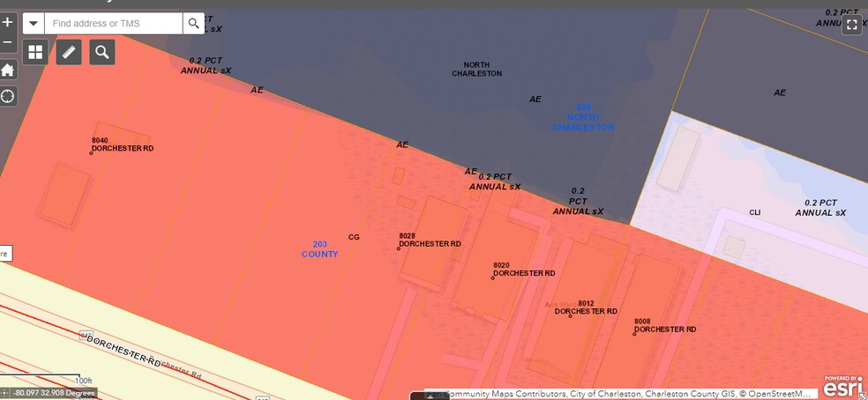The image size is (868, 400).
Task: Enter full screen map view
Action: point(851,25)
